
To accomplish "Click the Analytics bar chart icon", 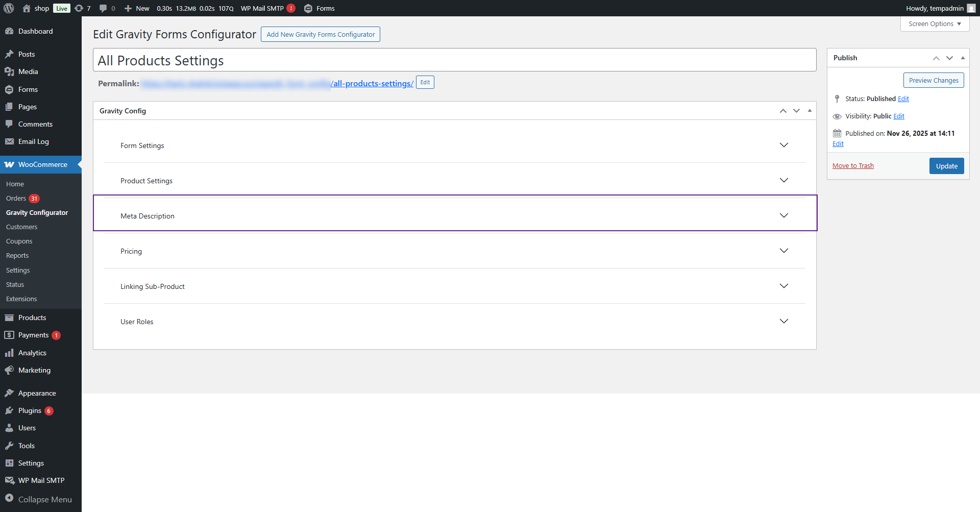I will [x=9, y=353].
